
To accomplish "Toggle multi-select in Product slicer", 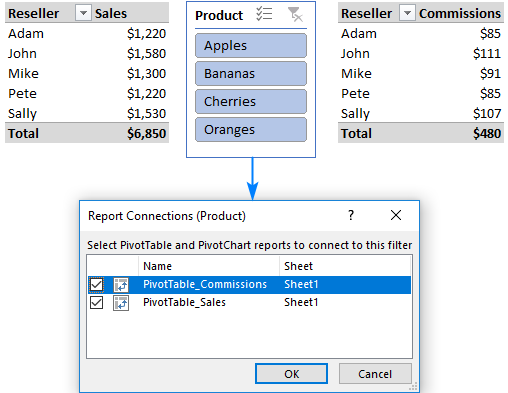I will pyautogui.click(x=264, y=14).
